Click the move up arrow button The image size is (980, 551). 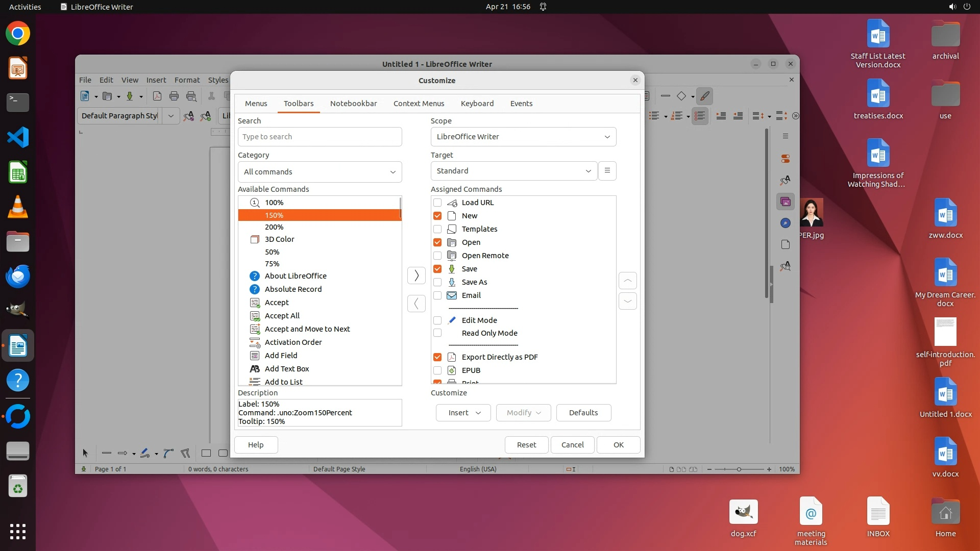tap(627, 281)
